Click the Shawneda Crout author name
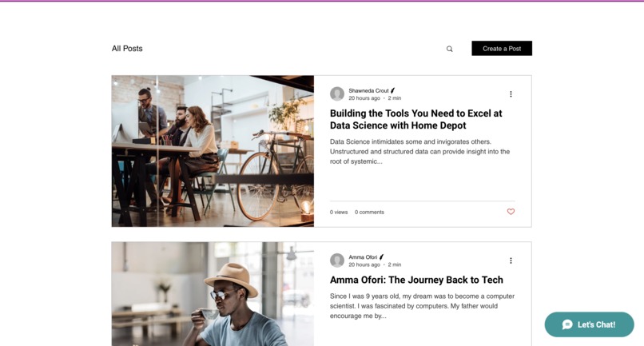Viewport: 644px width, 346px height. pos(368,91)
